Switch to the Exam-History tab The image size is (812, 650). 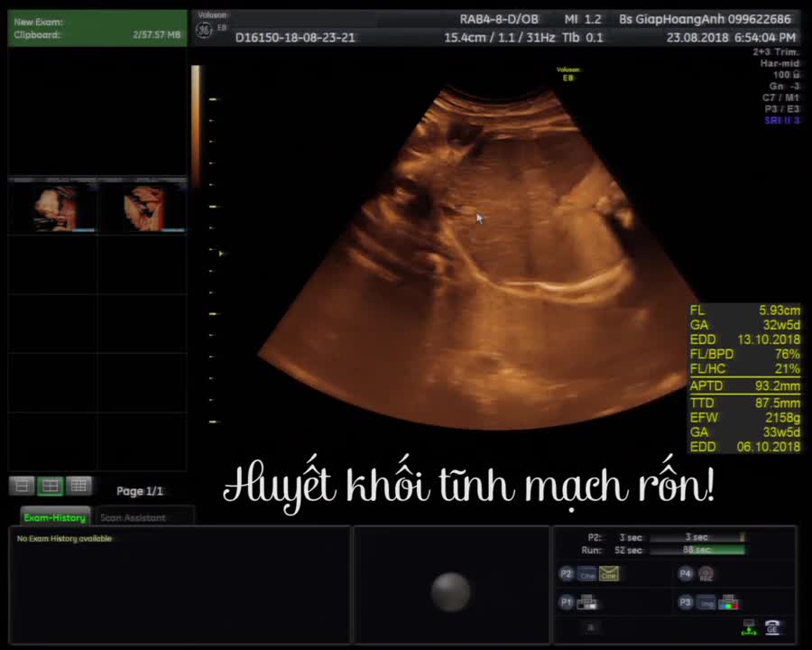point(55,517)
